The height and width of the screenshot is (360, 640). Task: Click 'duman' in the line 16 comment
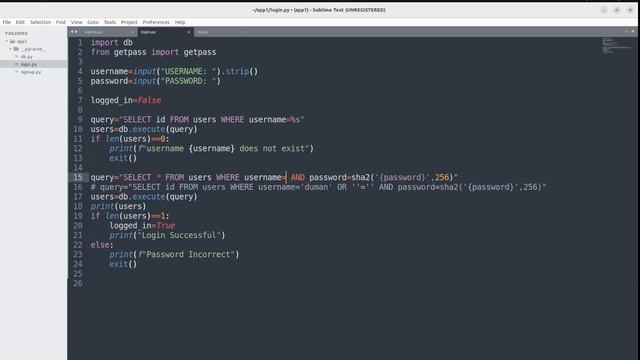point(316,187)
